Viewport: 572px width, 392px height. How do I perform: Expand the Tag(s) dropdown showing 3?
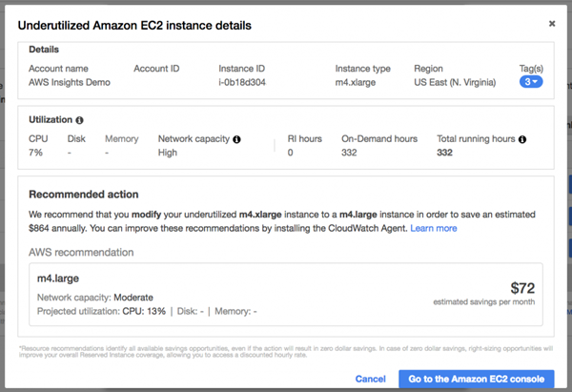531,82
